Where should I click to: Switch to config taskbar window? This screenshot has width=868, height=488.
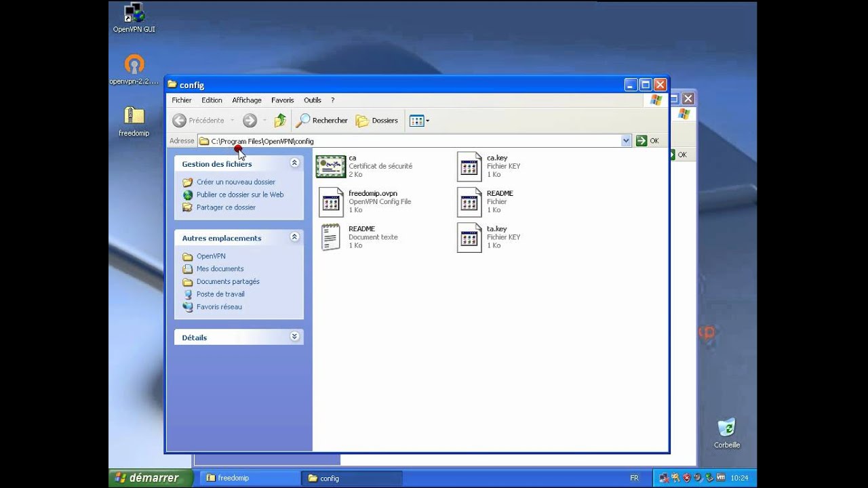[x=352, y=479]
